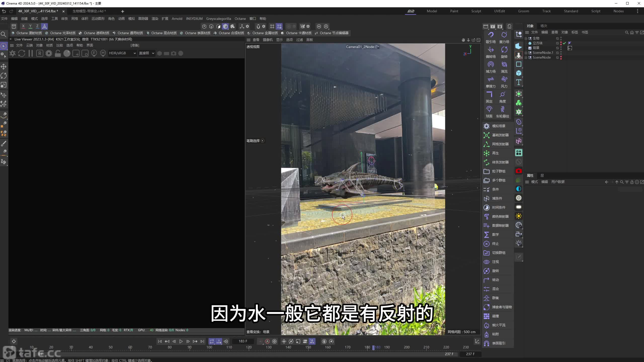Toggle visibility dots of 背景 object
The image size is (644, 362).
tap(561, 48)
